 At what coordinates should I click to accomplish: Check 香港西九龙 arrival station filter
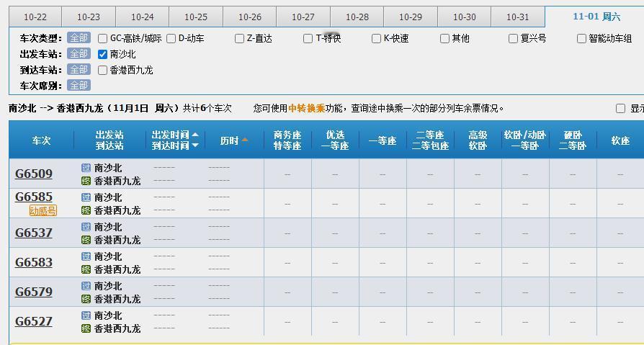pyautogui.click(x=103, y=71)
